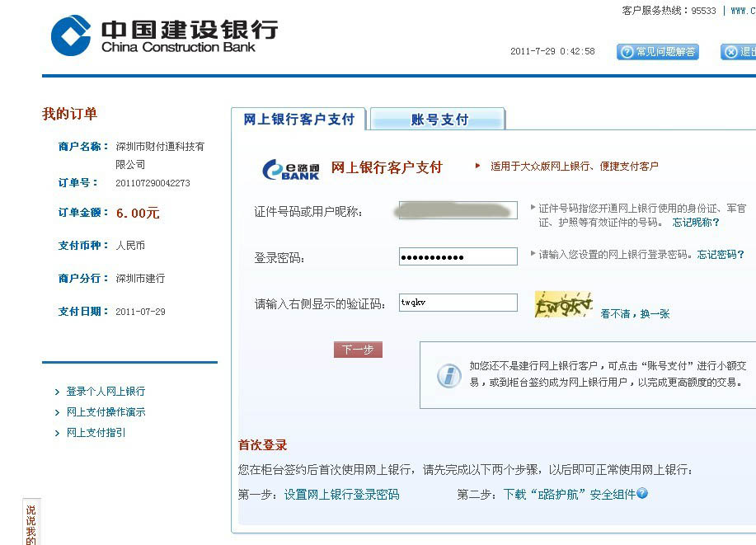Click 下载"E路护航"安全组件 link
The height and width of the screenshot is (545, 756).
[570, 495]
